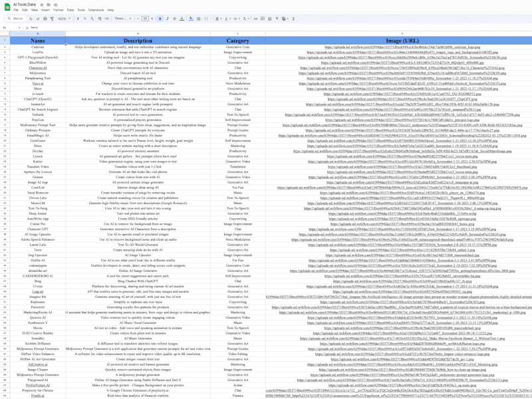The image size is (532, 399).
Task: Open the zoom 100% dropdown
Action: pos(64,19)
